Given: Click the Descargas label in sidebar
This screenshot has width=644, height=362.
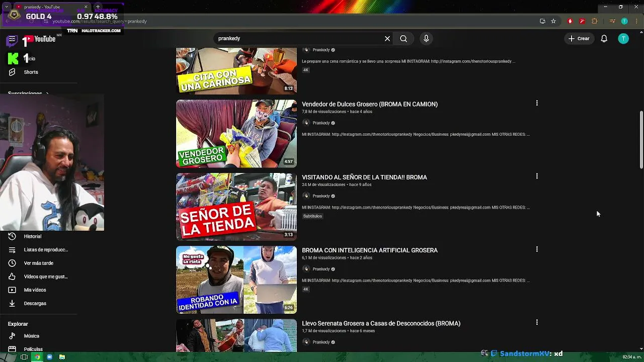Looking at the screenshot, I should [x=35, y=303].
